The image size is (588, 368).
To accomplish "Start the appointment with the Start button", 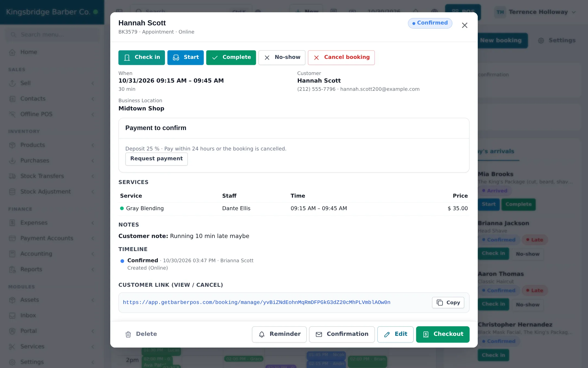I will (x=185, y=58).
